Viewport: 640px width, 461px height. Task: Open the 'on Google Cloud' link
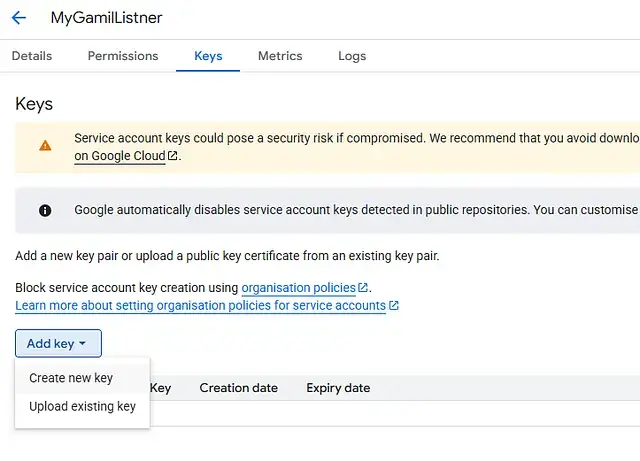coord(119,156)
